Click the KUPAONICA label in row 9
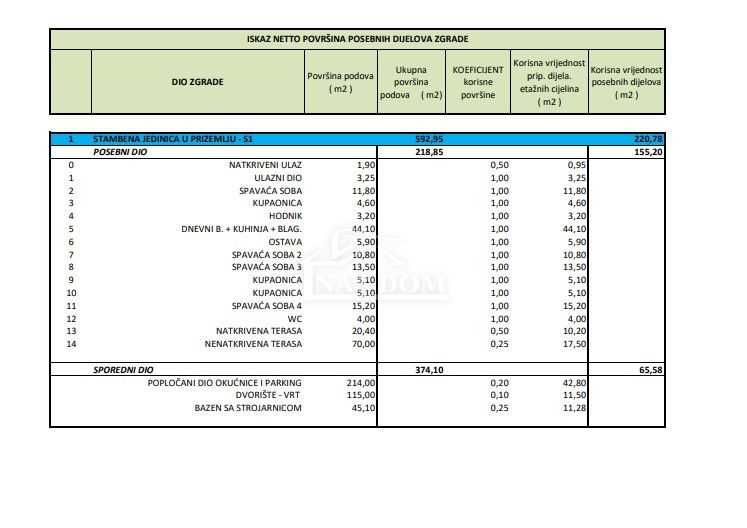The width and height of the screenshot is (747, 528). pyautogui.click(x=277, y=280)
